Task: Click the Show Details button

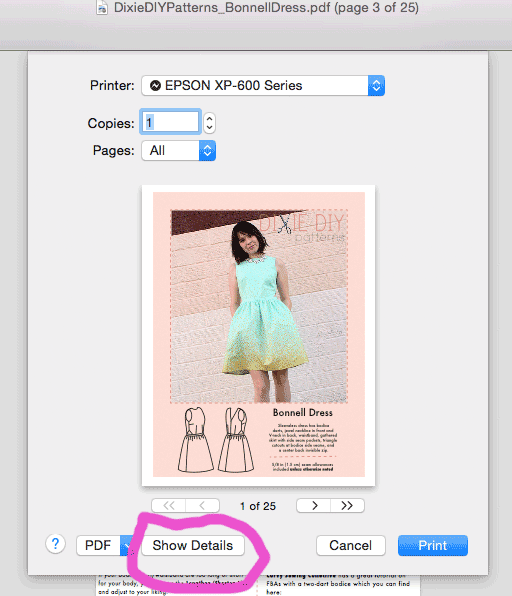Action: (193, 545)
